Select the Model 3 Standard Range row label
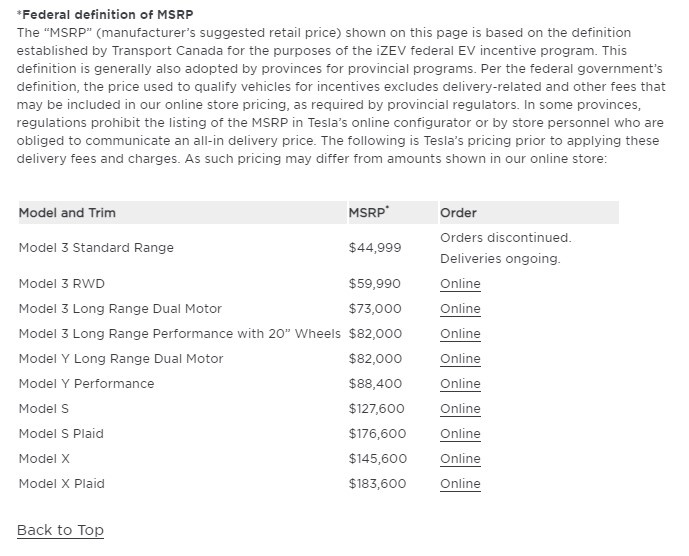 tap(96, 248)
